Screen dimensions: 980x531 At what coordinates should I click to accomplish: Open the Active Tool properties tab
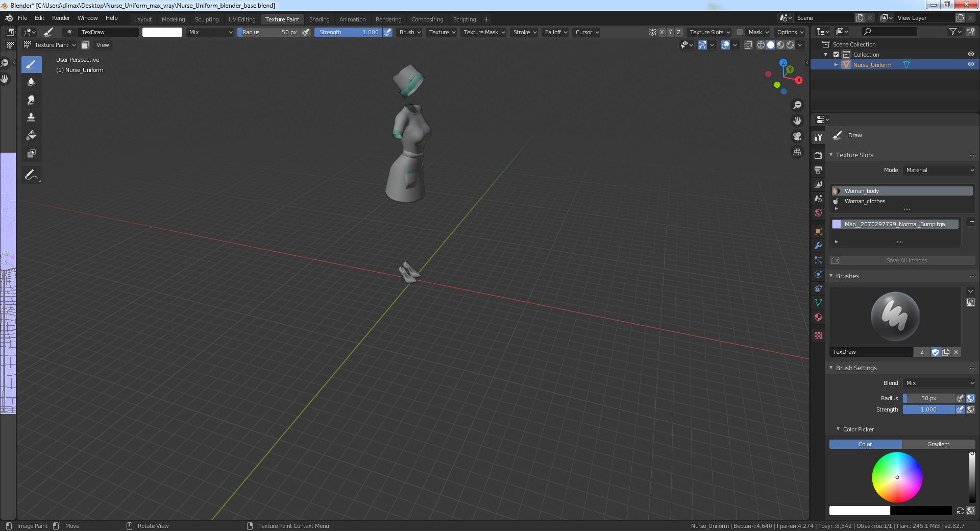pos(818,137)
